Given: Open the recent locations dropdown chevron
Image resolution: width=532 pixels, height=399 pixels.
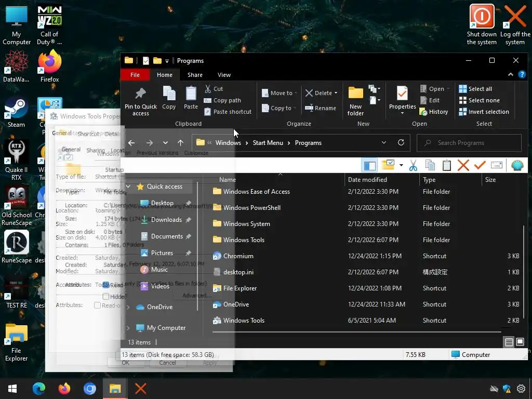Looking at the screenshot, I should (165, 143).
